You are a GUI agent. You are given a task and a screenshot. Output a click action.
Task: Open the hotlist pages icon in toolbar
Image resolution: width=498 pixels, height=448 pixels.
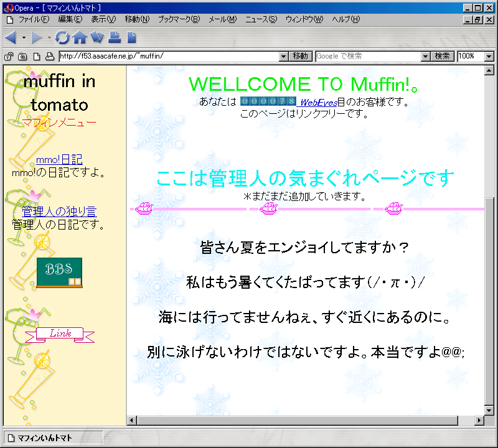[97, 37]
